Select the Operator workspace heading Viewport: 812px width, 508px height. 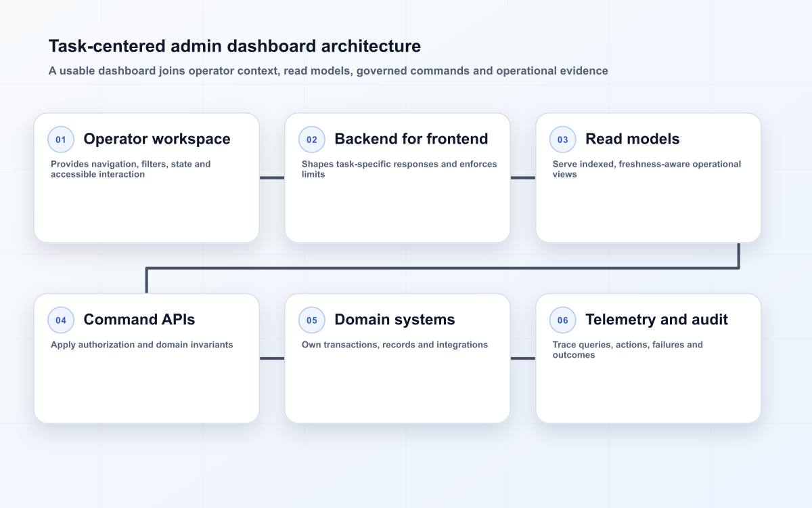157,139
